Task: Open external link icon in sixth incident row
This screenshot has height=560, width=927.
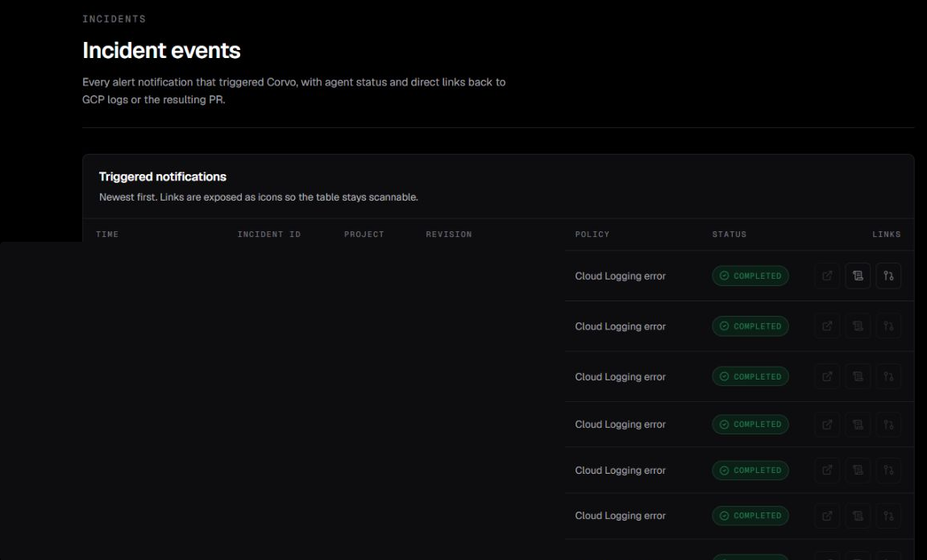Action: point(827,516)
